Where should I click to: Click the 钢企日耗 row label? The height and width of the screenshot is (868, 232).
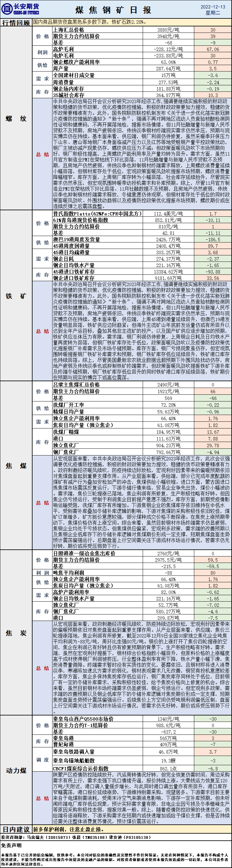[63, 259]
